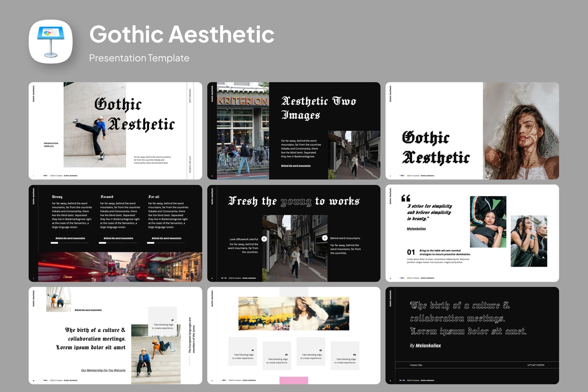Click the progress bar beneath the Strong column

70,243
